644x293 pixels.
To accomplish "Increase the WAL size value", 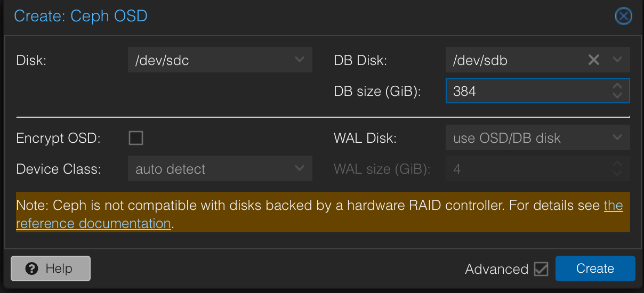I will pyautogui.click(x=617, y=165).
